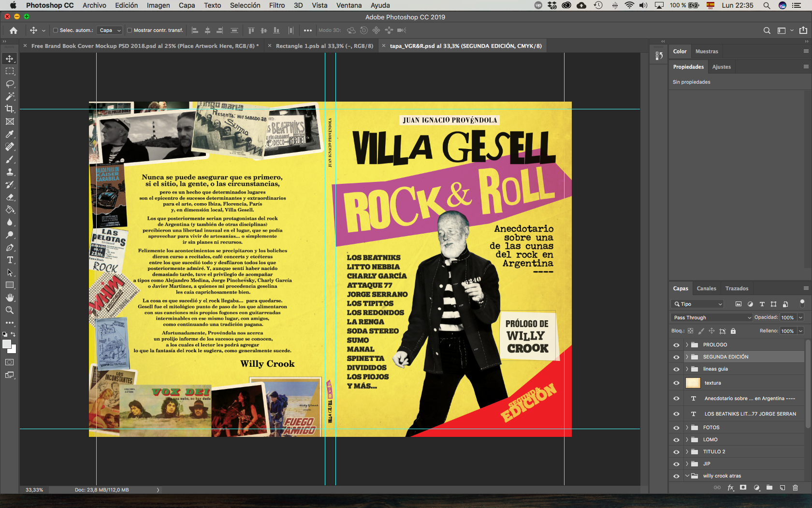
Task: Select the Pen tool
Action: (x=10, y=247)
